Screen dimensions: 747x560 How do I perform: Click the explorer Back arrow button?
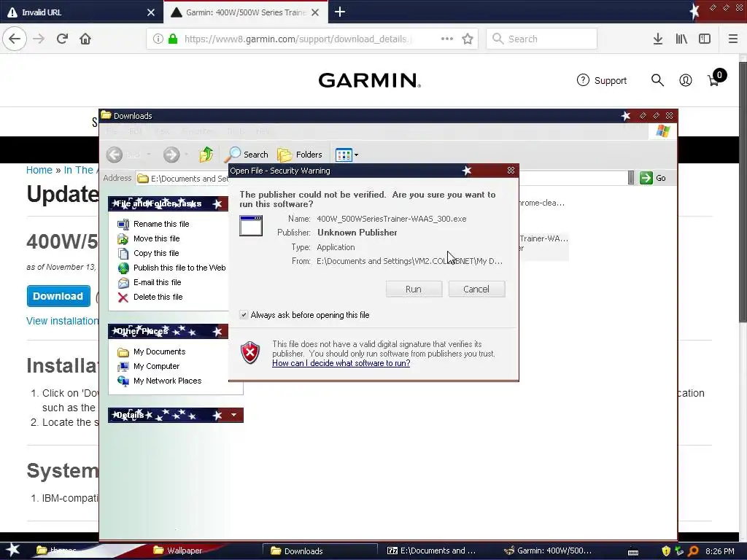pyautogui.click(x=115, y=155)
